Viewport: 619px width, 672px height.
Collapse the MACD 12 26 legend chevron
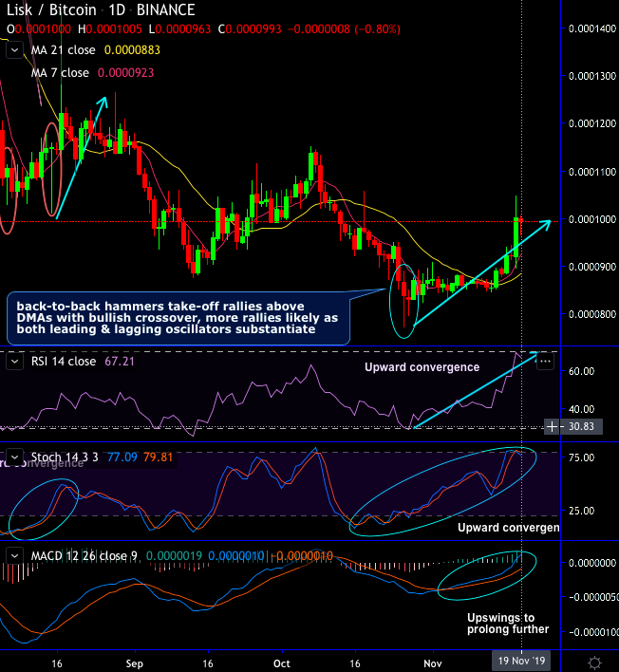pyautogui.click(x=14, y=556)
